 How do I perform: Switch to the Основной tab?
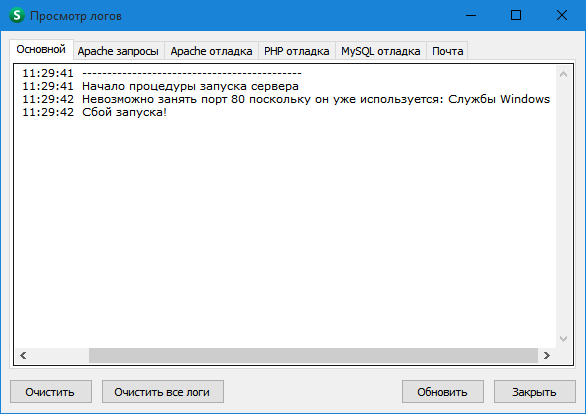point(41,49)
